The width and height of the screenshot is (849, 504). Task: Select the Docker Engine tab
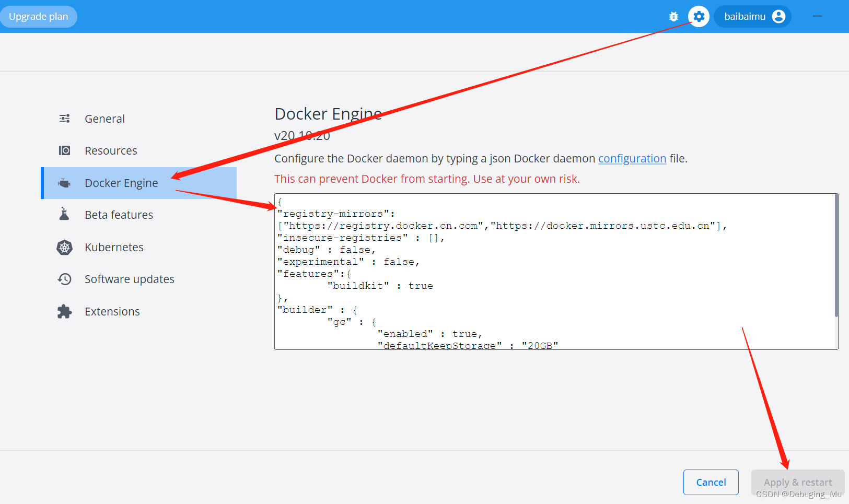click(x=138, y=183)
